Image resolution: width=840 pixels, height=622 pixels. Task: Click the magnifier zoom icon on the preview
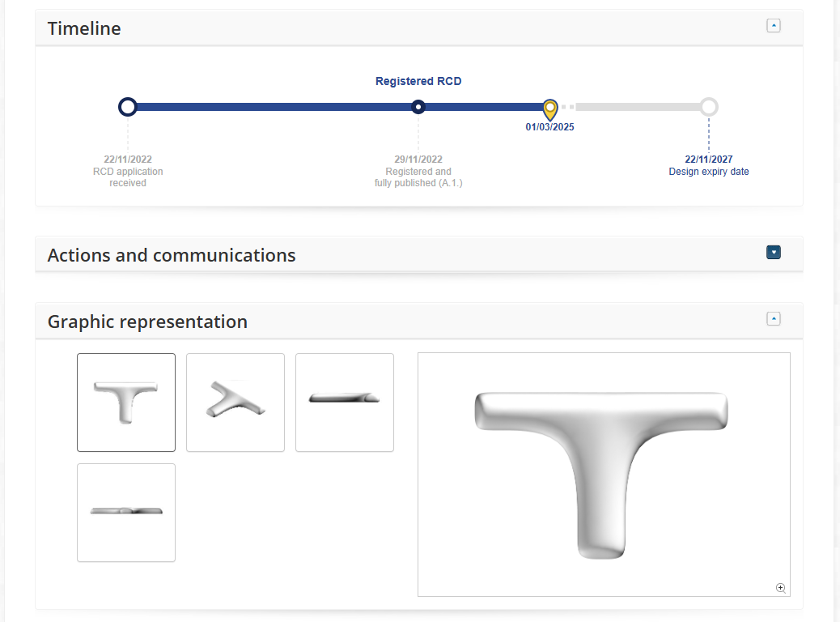point(780,588)
